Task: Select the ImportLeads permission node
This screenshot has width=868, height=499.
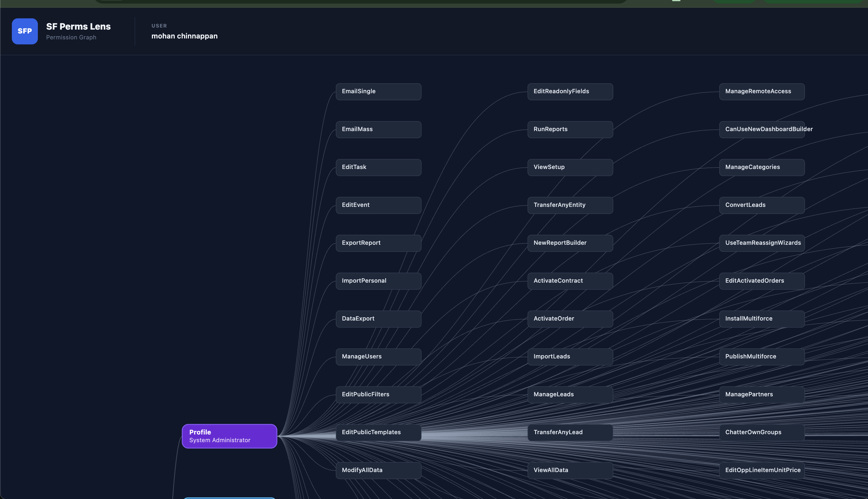Action: [x=570, y=357]
